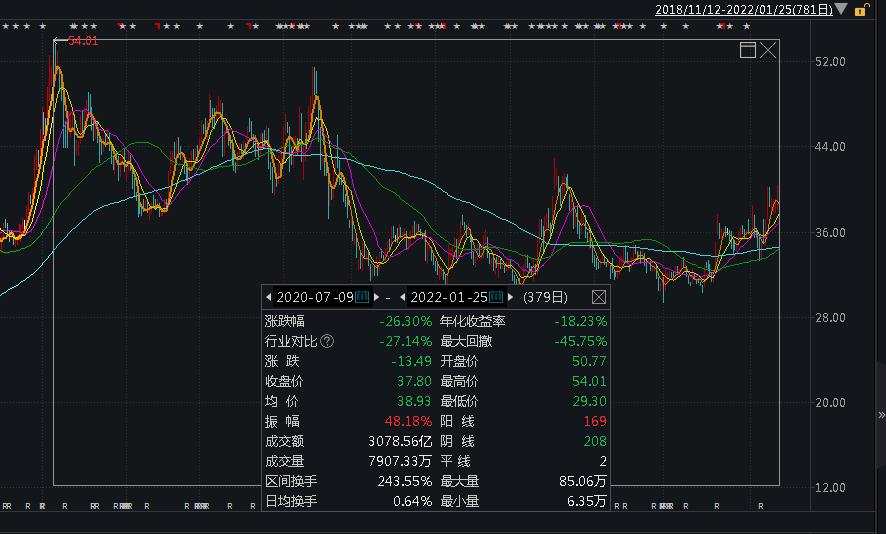
Task: Toggle the statistics window icon on the selection box
Action: [748, 50]
